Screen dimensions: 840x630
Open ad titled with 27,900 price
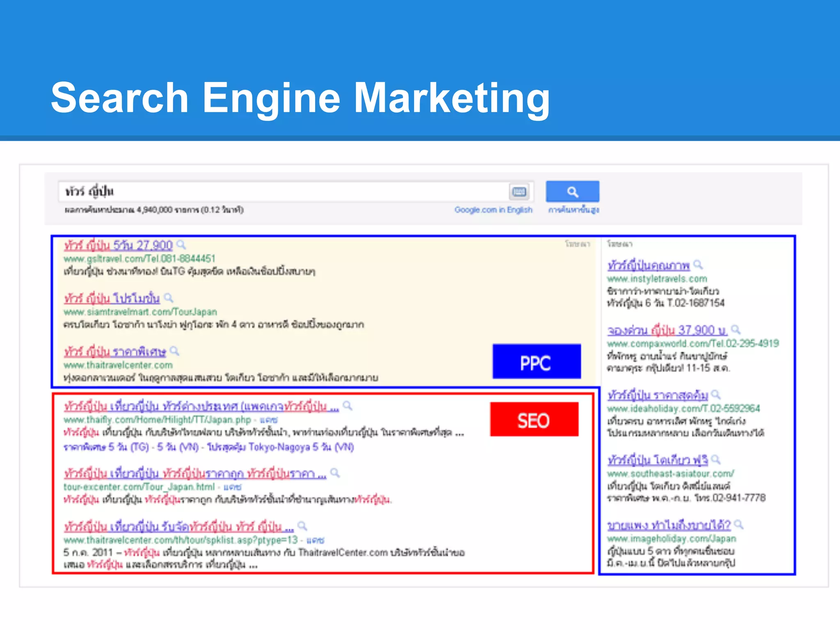pos(118,245)
